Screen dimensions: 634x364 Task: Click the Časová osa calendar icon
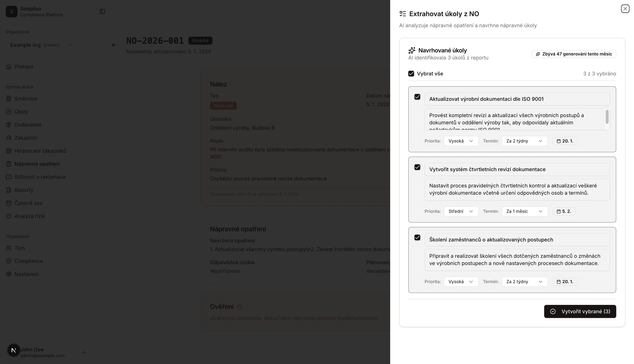[x=9, y=203]
